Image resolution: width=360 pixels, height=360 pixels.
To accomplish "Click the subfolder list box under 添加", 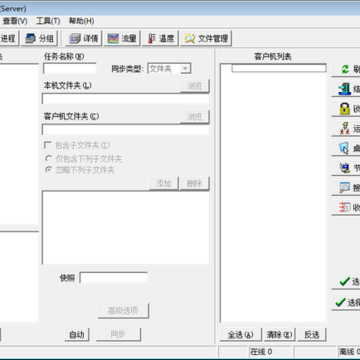I will point(126,228).
